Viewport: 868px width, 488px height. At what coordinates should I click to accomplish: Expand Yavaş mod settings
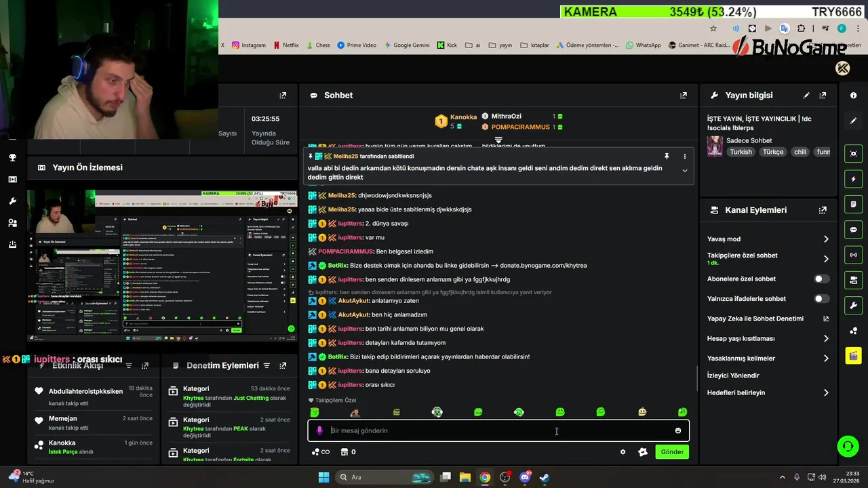pos(826,239)
